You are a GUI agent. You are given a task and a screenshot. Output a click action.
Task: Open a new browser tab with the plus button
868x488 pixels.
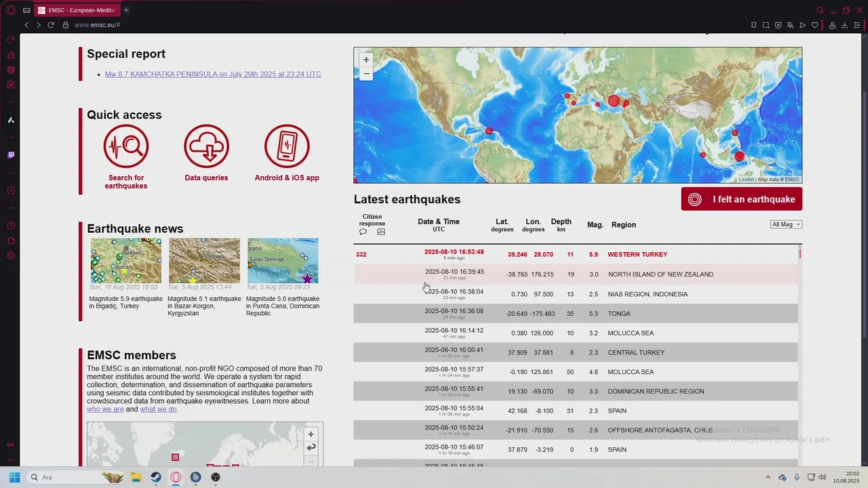126,10
